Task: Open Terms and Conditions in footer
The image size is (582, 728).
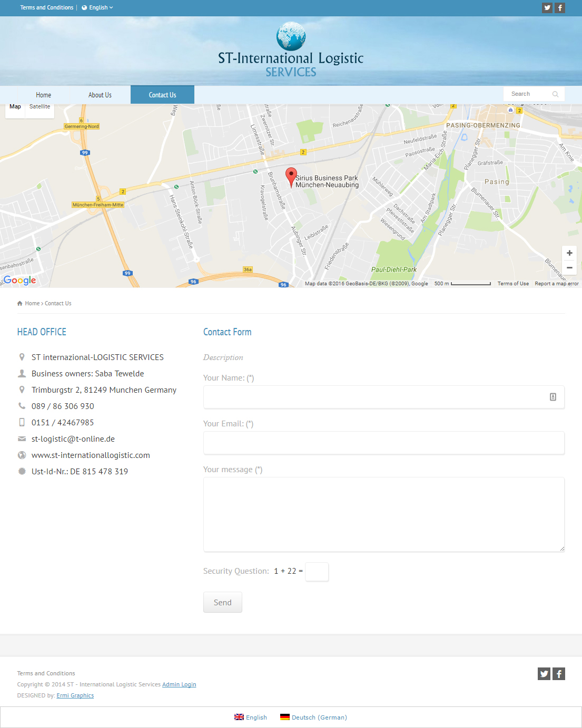Action: 46,673
